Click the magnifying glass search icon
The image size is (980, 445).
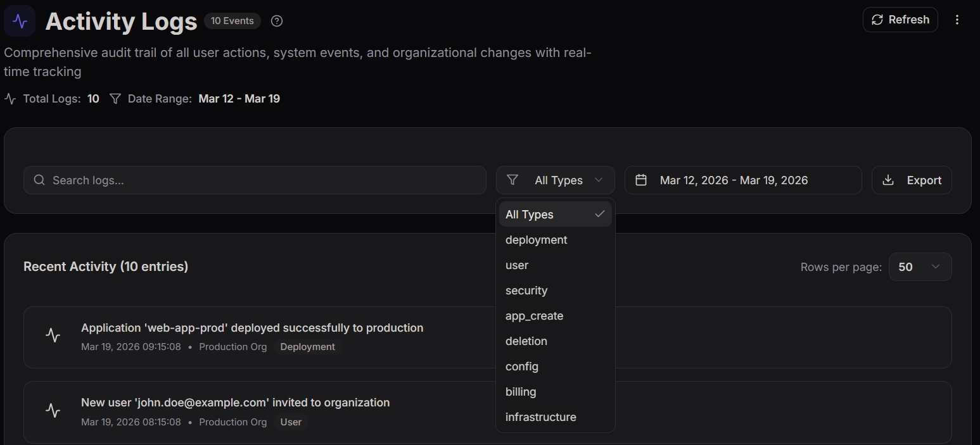coord(39,180)
